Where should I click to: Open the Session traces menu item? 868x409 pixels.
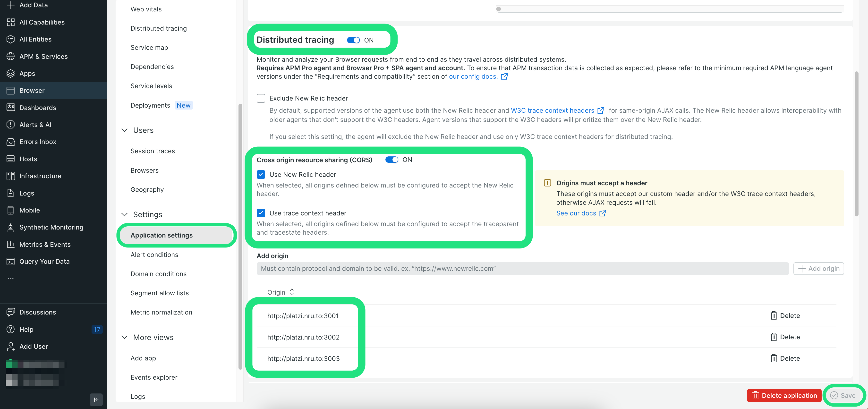coord(153,151)
